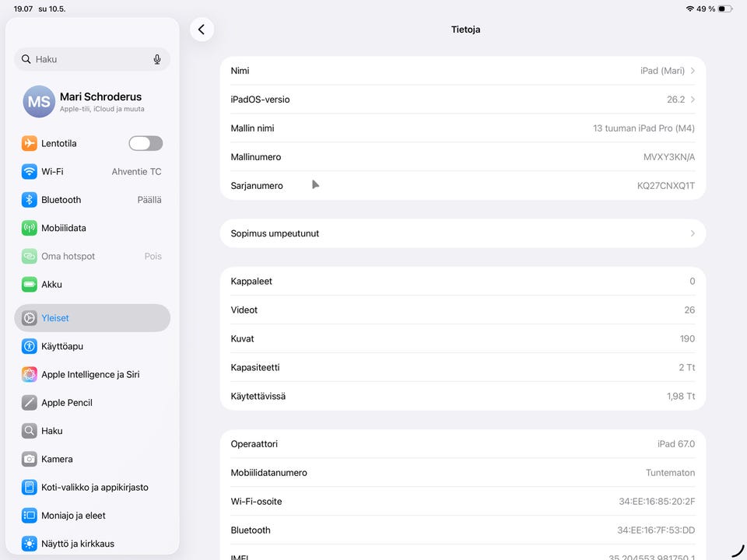
Task: Select Käyttöapu in sidebar
Action: [x=93, y=346]
